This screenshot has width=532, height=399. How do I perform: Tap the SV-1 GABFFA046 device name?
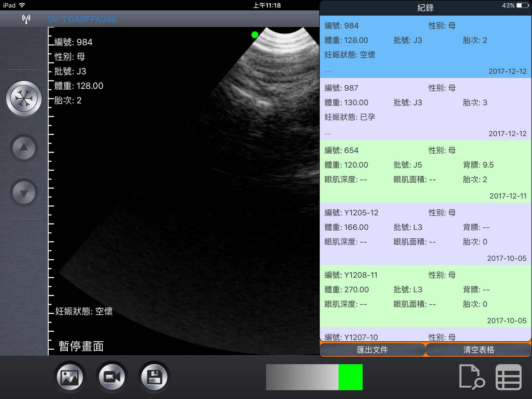click(82, 19)
